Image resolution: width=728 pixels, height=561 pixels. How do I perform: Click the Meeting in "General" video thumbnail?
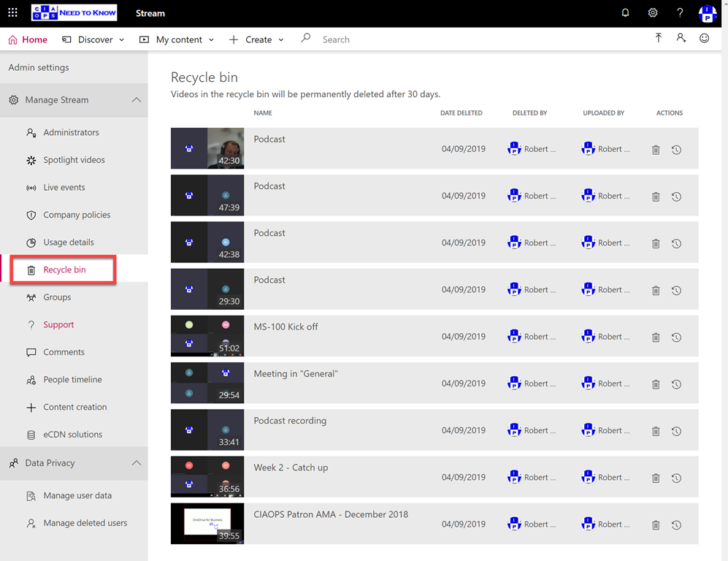(207, 383)
